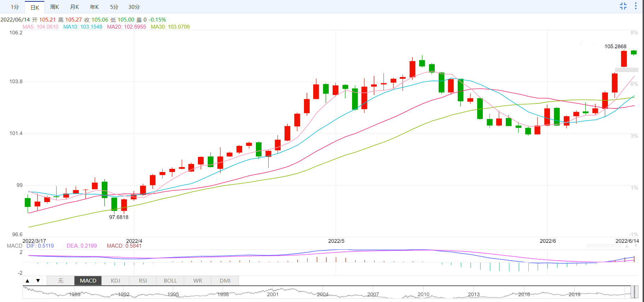Click the 低 105.00 low price
This screenshot has width=644, height=302.
(x=122, y=20)
